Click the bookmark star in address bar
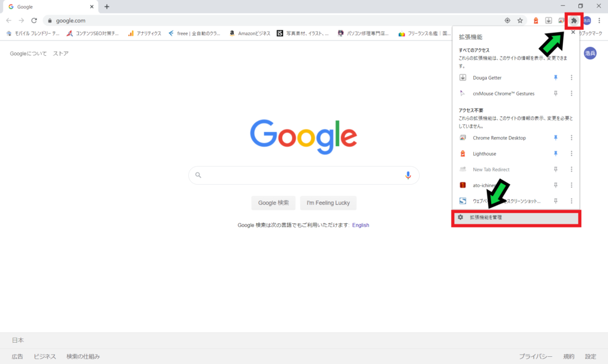This screenshot has height=364, width=608. [520, 20]
